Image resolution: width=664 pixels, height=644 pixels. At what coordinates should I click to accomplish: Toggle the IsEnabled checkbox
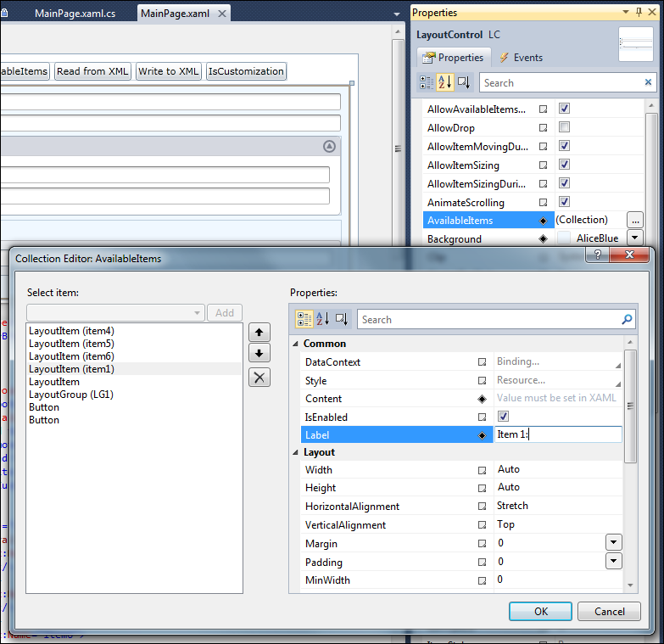point(503,417)
